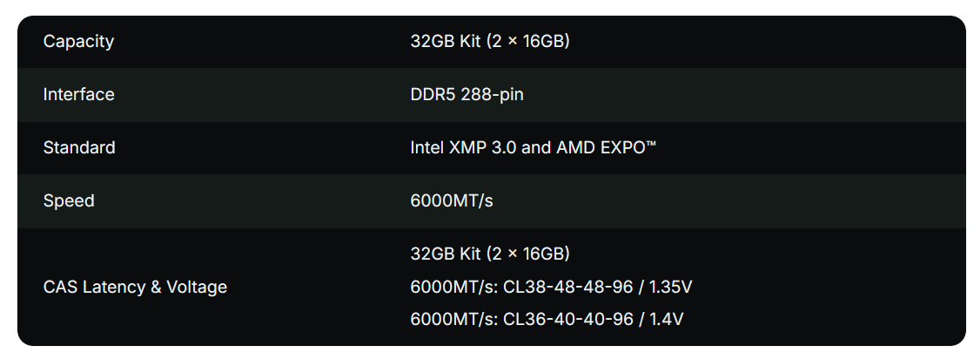Click the 1.35V voltage value
This screenshot has width=980, height=359.
coord(671,287)
